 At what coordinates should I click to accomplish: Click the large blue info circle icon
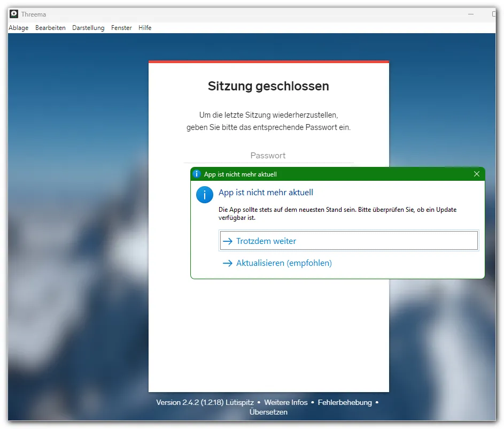[x=205, y=194]
